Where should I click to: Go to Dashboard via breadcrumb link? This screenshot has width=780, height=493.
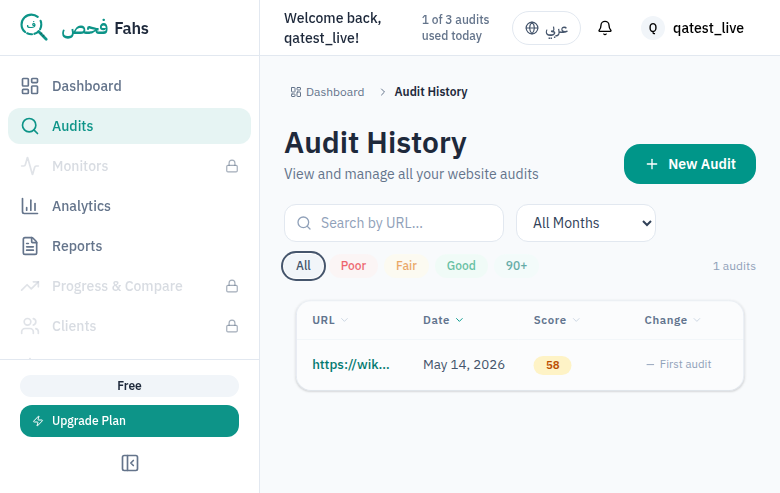(x=328, y=92)
